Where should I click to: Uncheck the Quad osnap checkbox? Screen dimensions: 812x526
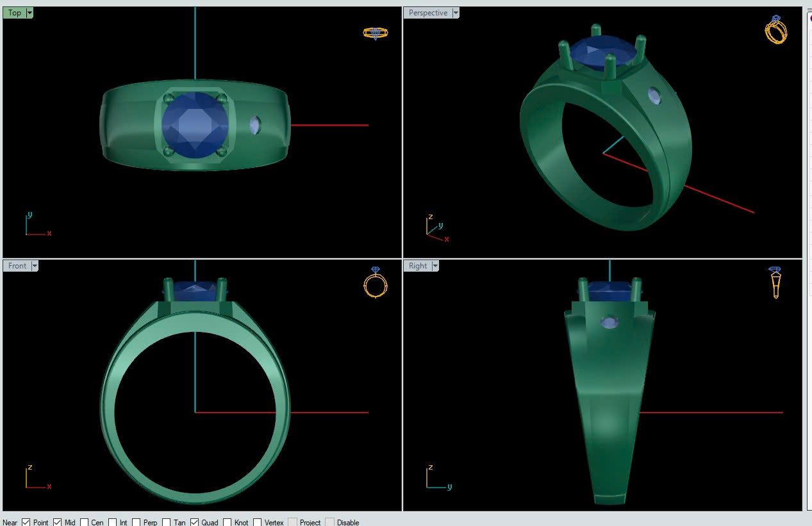tap(194, 522)
